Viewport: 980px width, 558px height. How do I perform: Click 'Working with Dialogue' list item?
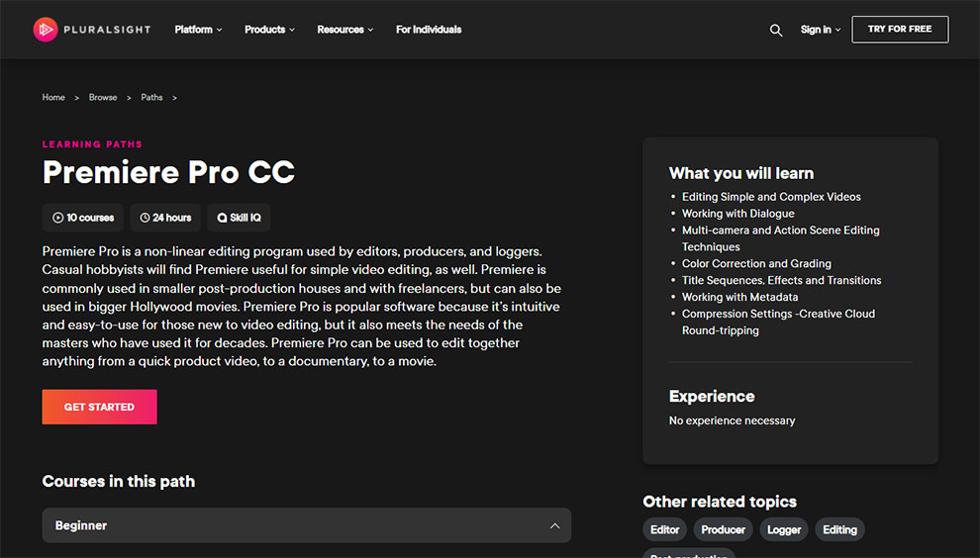click(x=738, y=213)
